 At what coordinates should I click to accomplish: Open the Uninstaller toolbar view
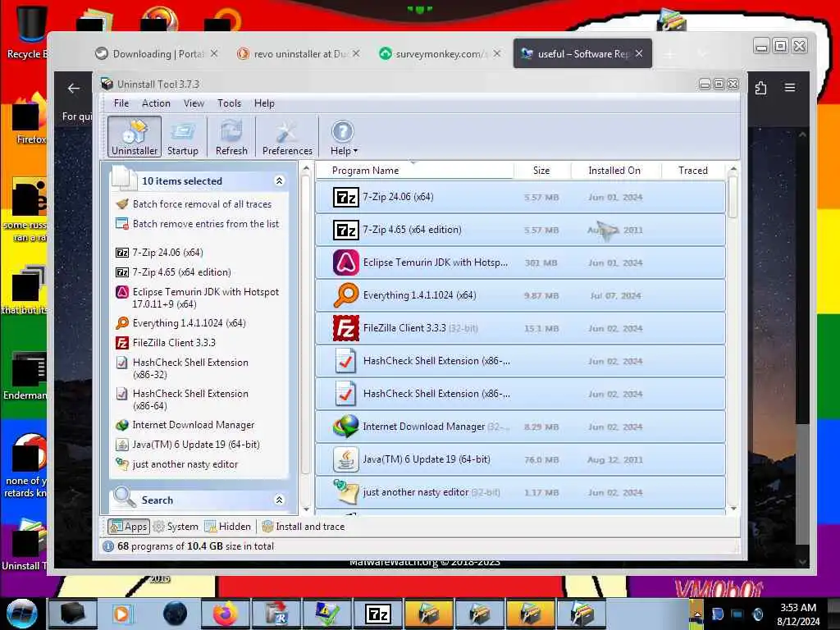tap(134, 137)
